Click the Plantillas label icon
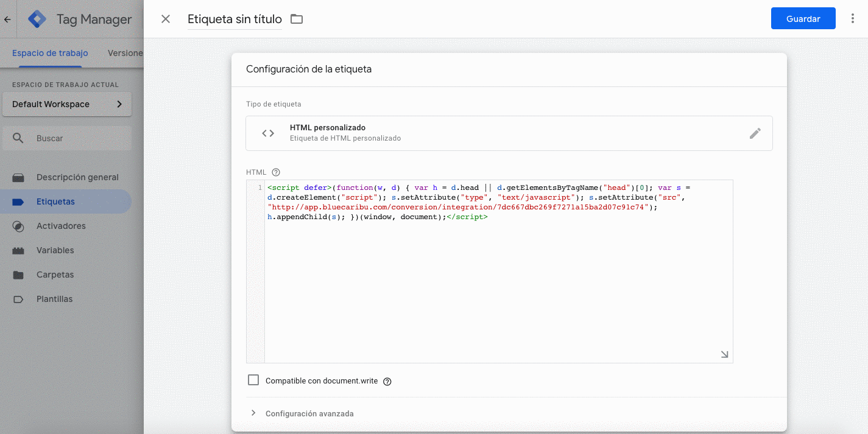The image size is (868, 434). pos(18,299)
